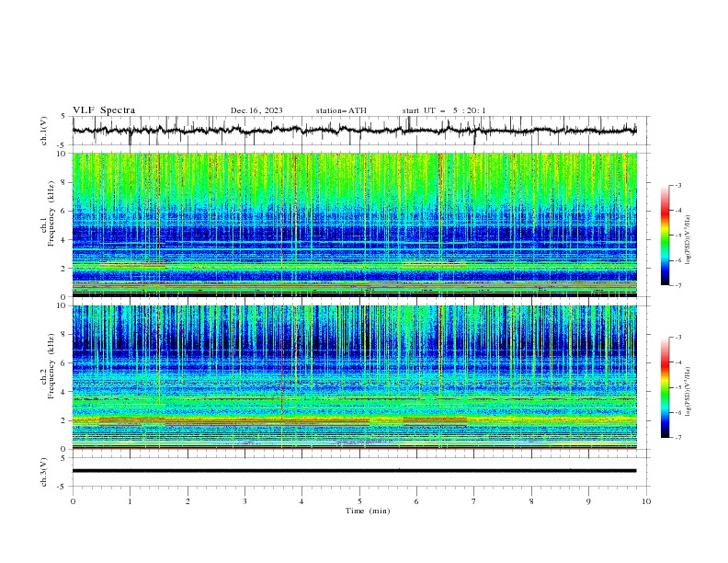728x563 pixels.
Task: Click the ch.1 PSD color scale bar
Action: (665, 235)
